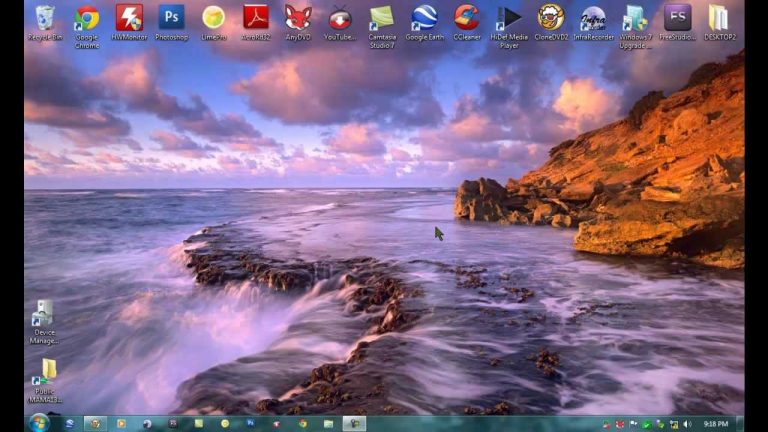This screenshot has width=768, height=432.
Task: Select the Photoshop desktop icon
Action: (171, 23)
